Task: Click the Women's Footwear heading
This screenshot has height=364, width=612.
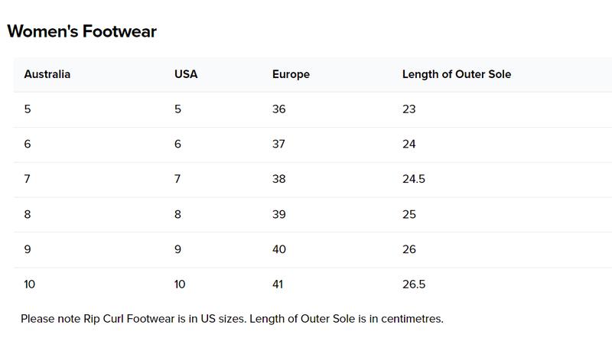Action: click(82, 31)
